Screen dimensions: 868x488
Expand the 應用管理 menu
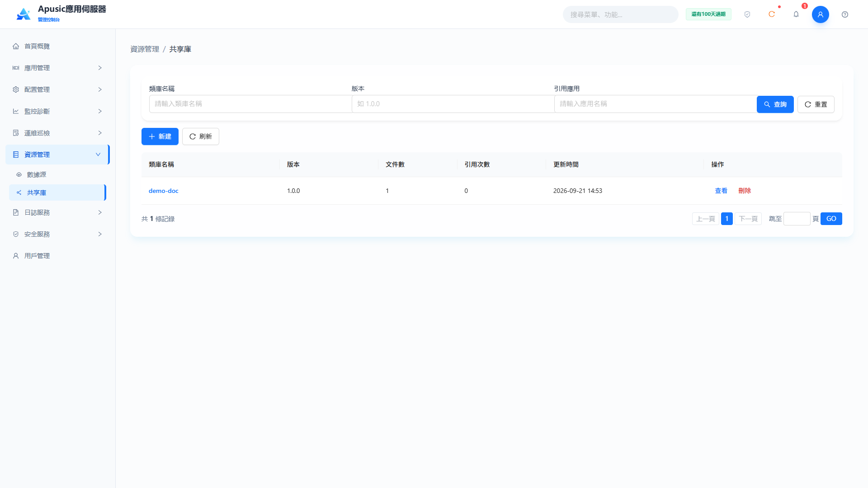tap(57, 68)
